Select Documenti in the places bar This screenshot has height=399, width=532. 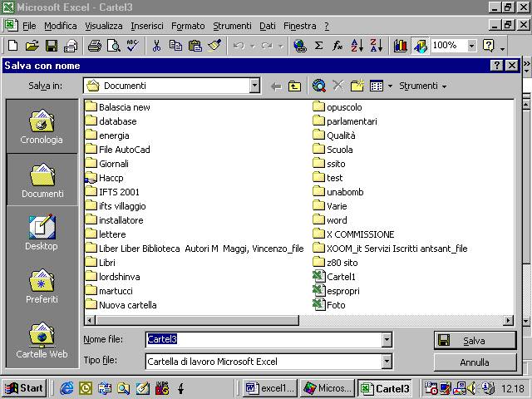click(42, 180)
